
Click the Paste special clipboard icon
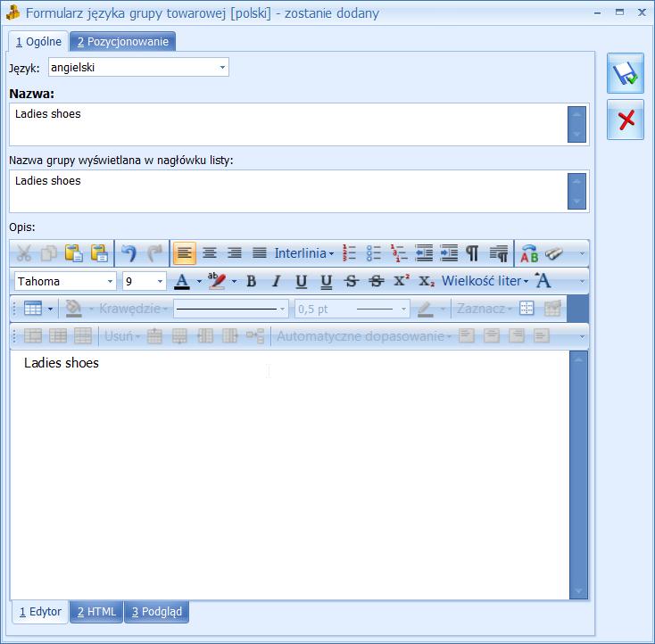tap(100, 253)
